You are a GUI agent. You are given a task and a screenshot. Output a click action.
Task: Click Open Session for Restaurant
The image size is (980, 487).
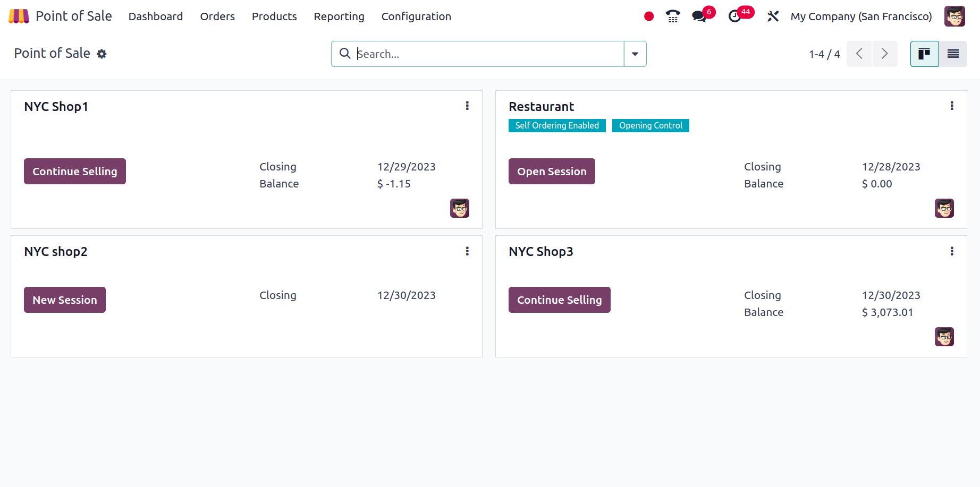coord(552,172)
